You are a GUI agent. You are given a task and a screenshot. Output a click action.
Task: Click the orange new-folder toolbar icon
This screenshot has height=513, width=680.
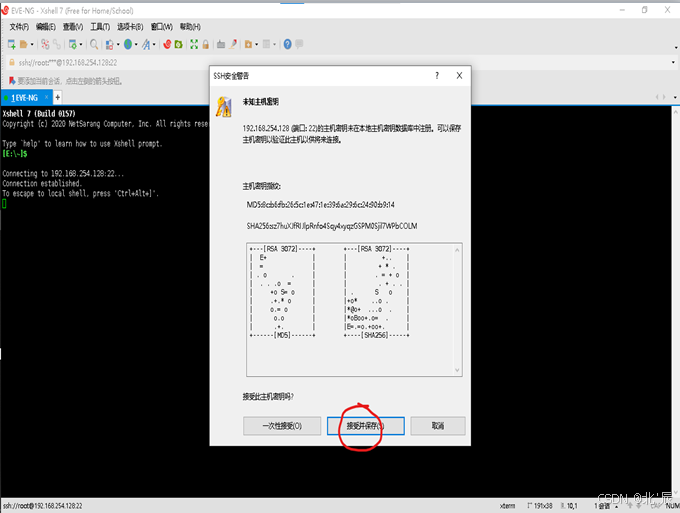click(248, 44)
